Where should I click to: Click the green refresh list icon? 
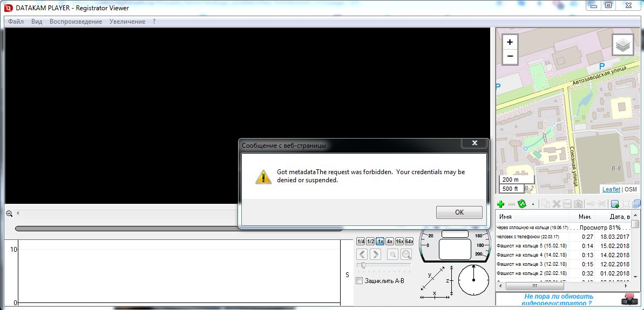pos(522,204)
